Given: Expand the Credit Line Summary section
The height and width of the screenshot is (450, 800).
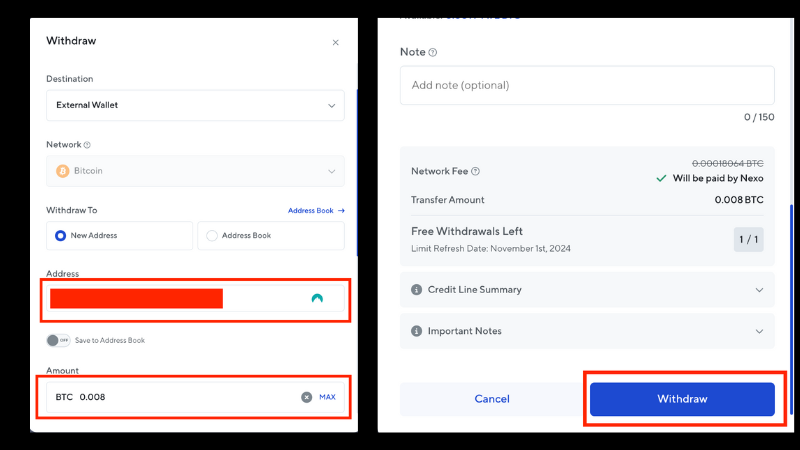Looking at the screenshot, I should (x=587, y=290).
